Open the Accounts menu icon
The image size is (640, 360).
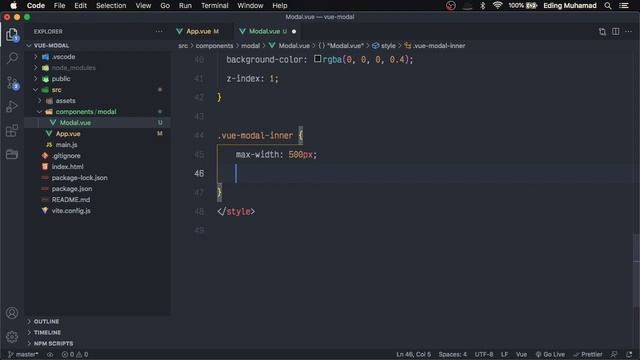[x=12, y=313]
